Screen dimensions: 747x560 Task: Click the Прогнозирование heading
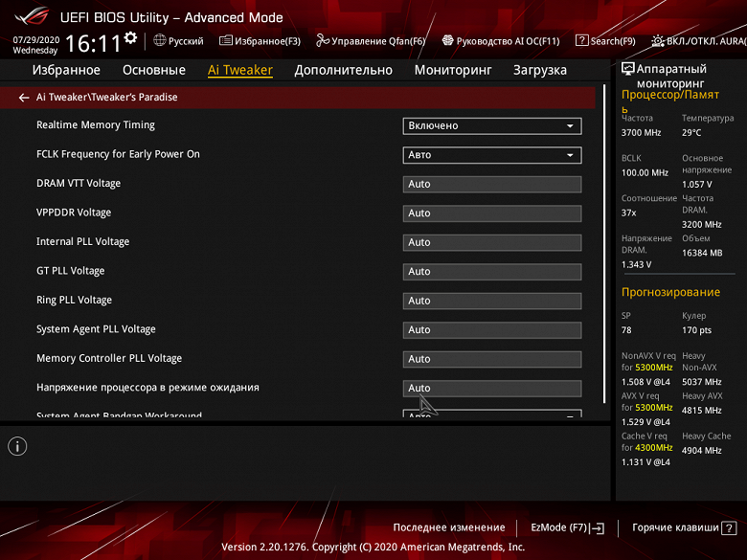point(670,292)
